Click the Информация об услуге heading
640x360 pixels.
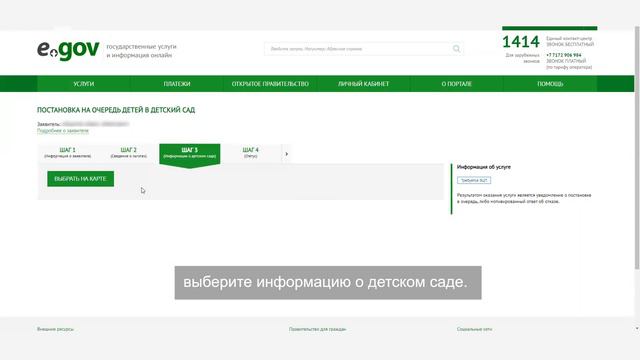[484, 167]
